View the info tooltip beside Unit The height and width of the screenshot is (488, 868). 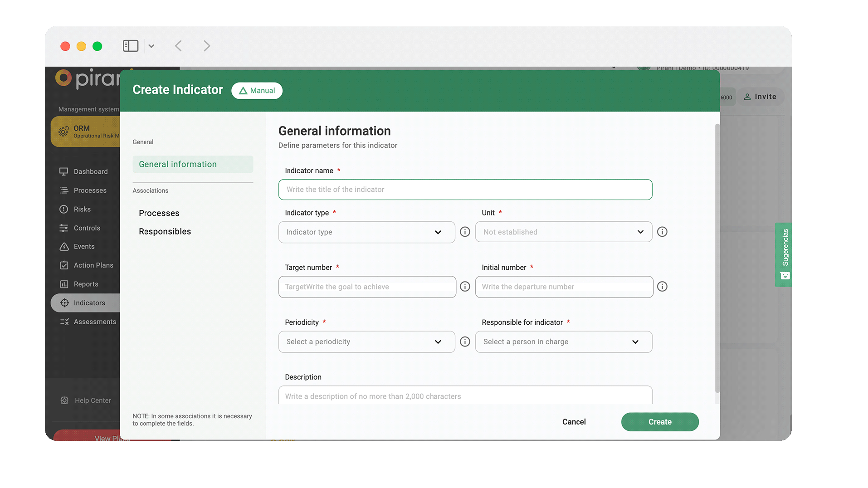[x=662, y=232]
